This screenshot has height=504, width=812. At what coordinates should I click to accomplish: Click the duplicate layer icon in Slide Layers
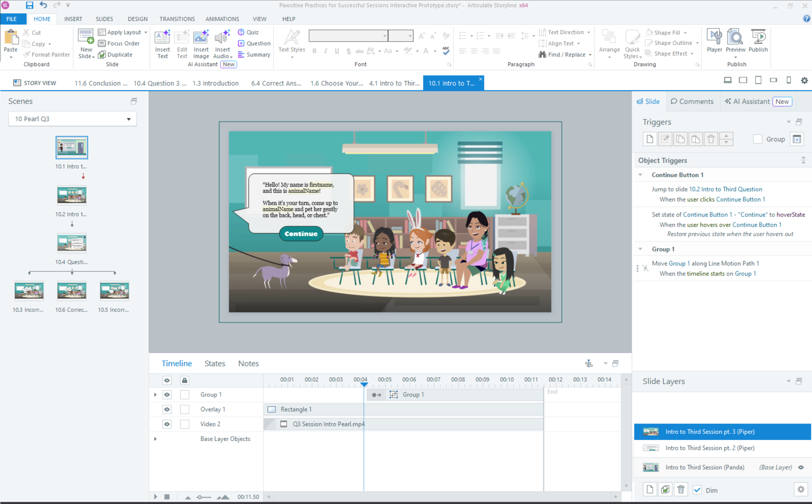coord(665,490)
